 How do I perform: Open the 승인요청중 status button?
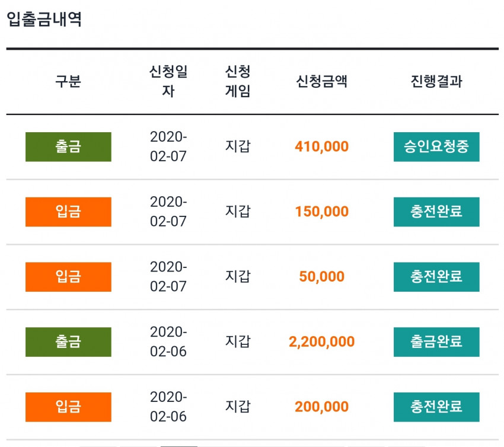(x=436, y=147)
